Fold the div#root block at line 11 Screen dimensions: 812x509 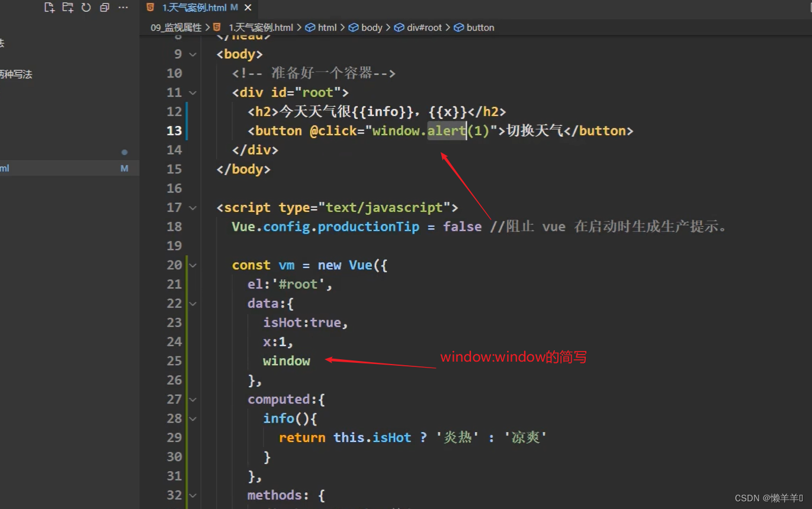tap(193, 93)
